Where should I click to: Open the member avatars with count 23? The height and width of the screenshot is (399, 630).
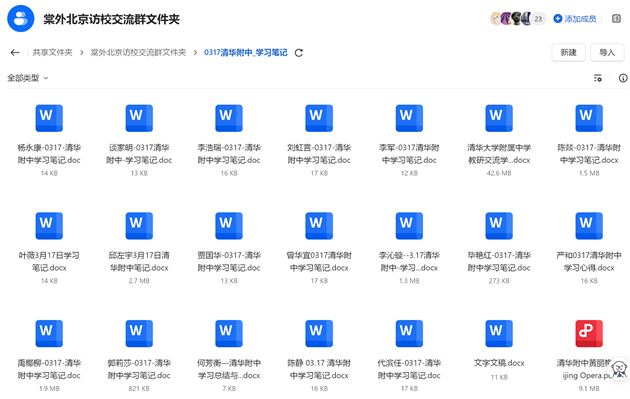point(518,18)
